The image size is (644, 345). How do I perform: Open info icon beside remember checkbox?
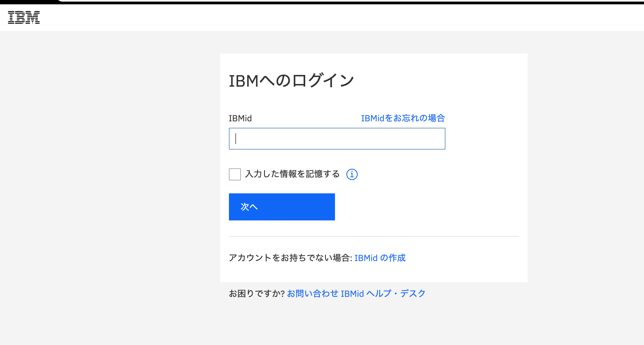pos(352,174)
